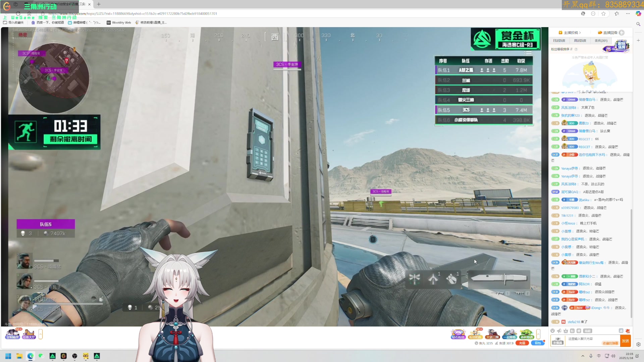Screen dimensions: 644x362
Task: Click the chat panel vertical scrollbar
Action: click(632, 263)
